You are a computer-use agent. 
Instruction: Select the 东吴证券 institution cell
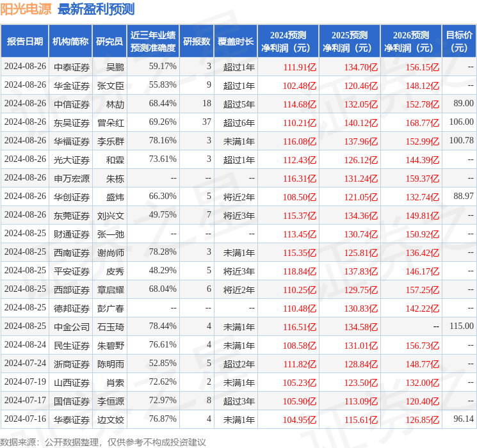[72, 123]
